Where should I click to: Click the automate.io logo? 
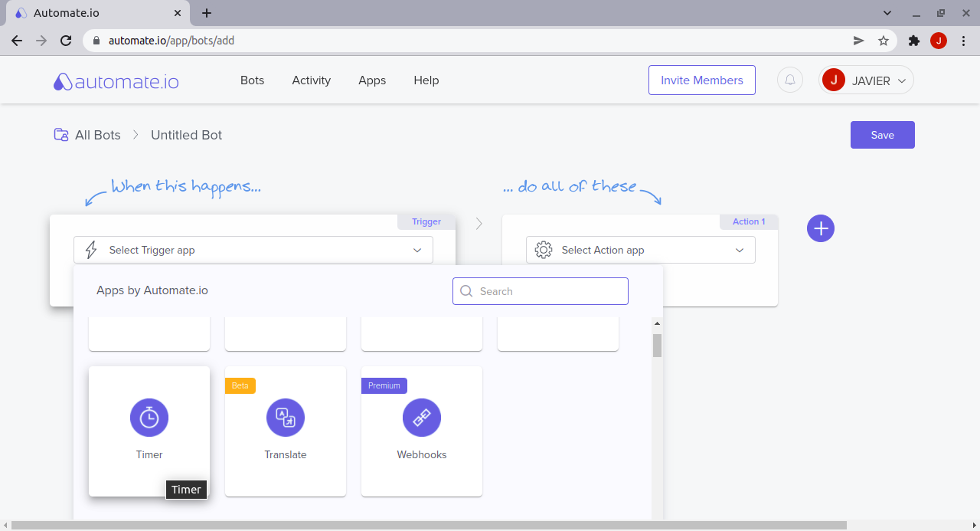tap(116, 81)
